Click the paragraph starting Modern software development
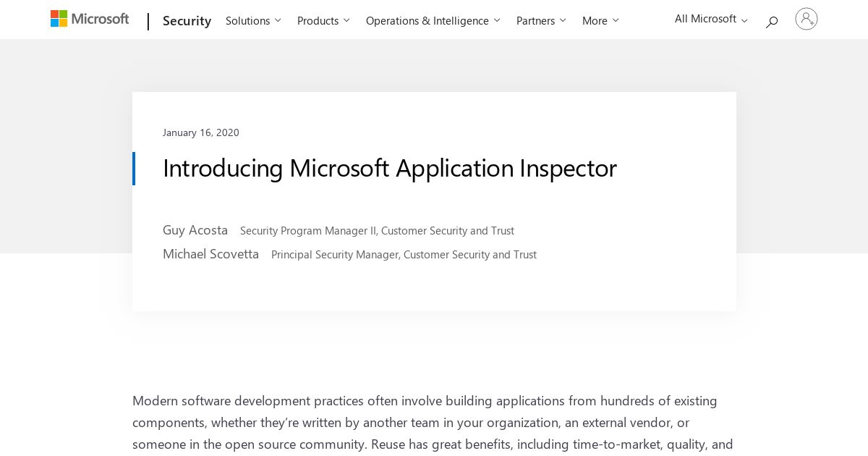The width and height of the screenshot is (868, 456). click(x=433, y=422)
